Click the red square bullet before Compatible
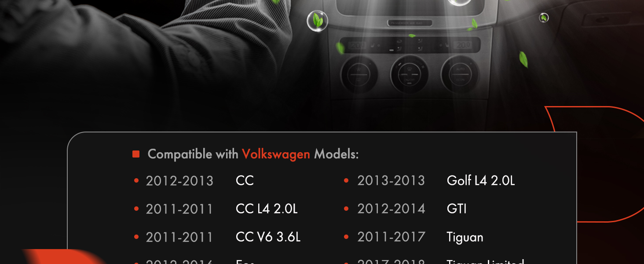Screen dimensions: 644x264 [136, 154]
